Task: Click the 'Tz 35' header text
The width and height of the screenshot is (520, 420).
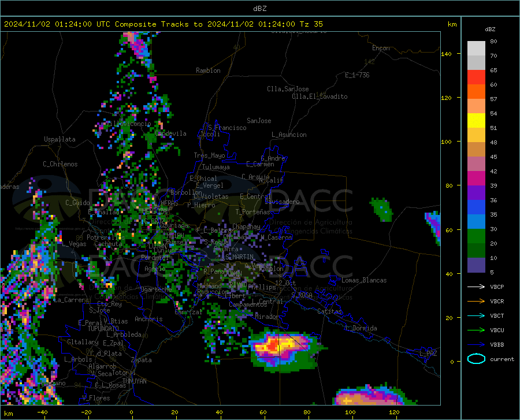Action: pyautogui.click(x=311, y=24)
